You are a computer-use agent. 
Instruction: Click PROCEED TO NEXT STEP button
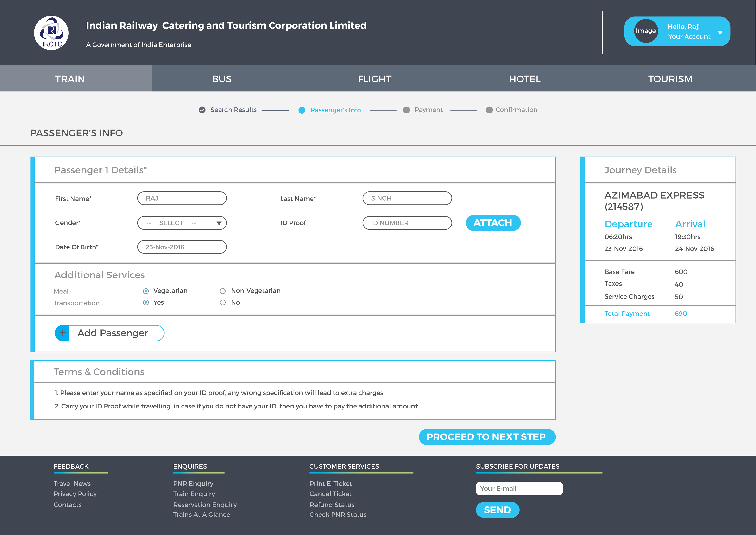point(487,437)
